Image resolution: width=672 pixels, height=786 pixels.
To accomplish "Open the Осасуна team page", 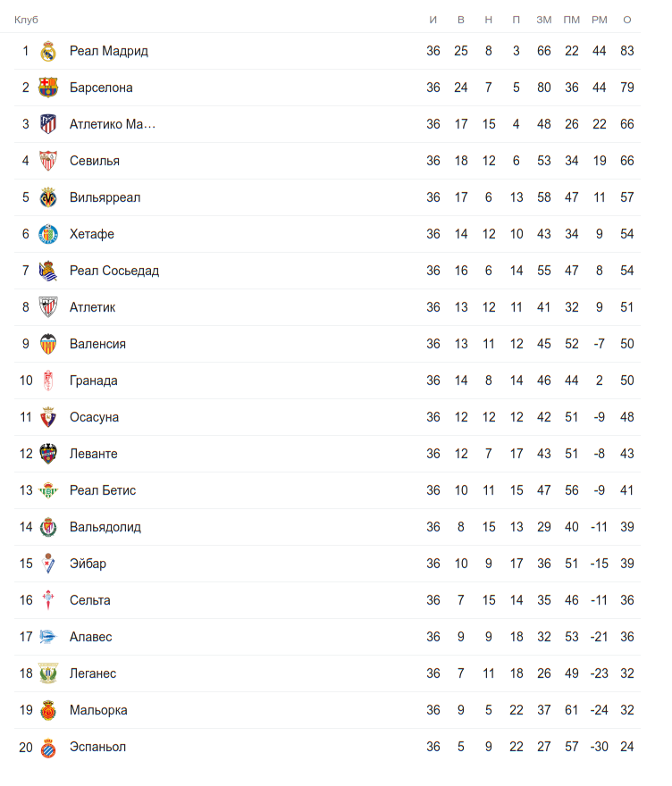I will pos(94,417).
